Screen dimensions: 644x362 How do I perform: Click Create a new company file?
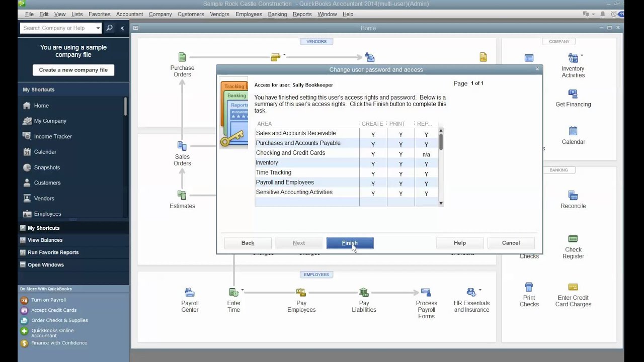[73, 70]
